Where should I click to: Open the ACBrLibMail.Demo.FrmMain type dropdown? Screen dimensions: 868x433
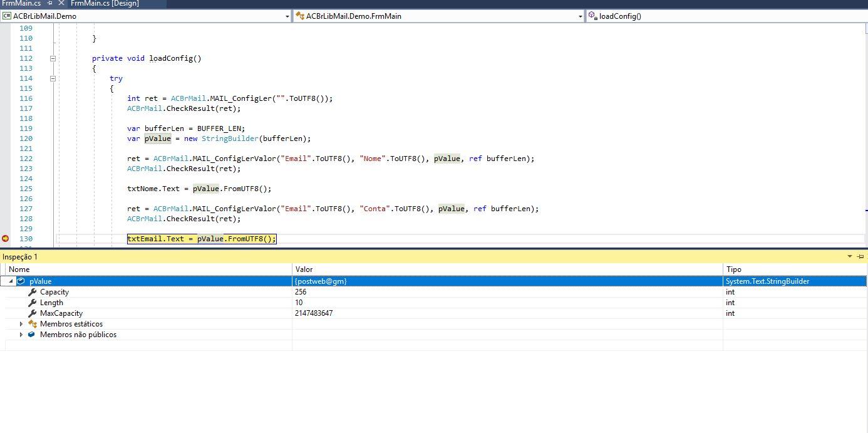click(580, 16)
